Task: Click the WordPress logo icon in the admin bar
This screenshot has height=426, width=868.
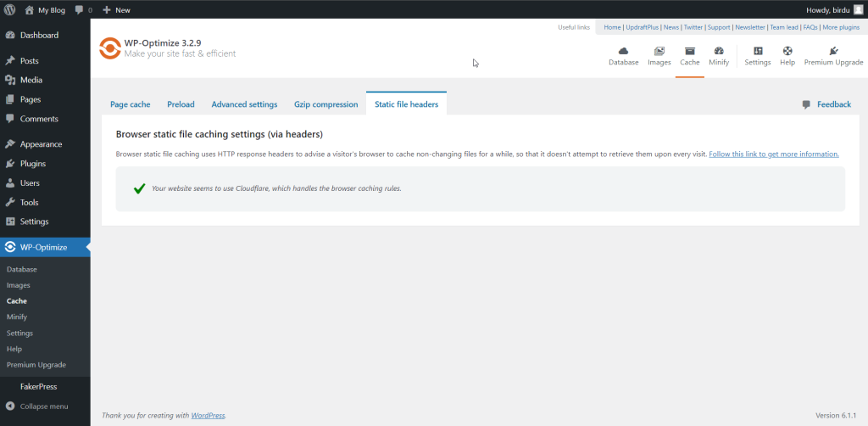Action: (x=10, y=9)
